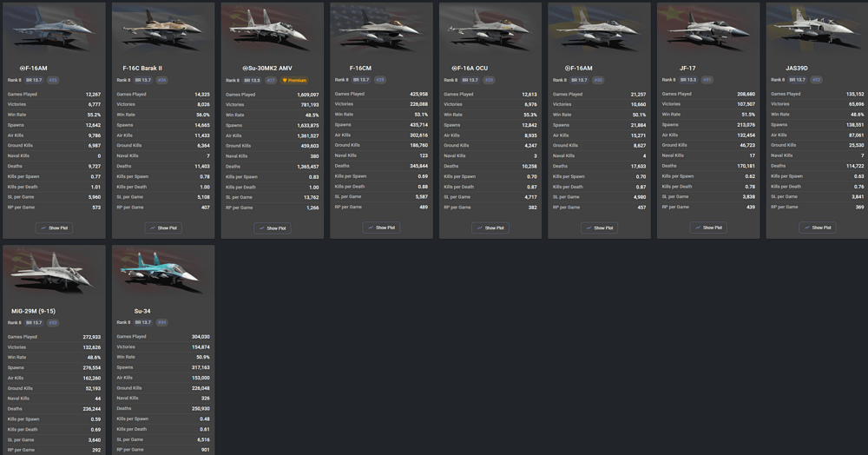Click the BR 13.3 badge on JF-17
868x455 pixels.
click(688, 80)
